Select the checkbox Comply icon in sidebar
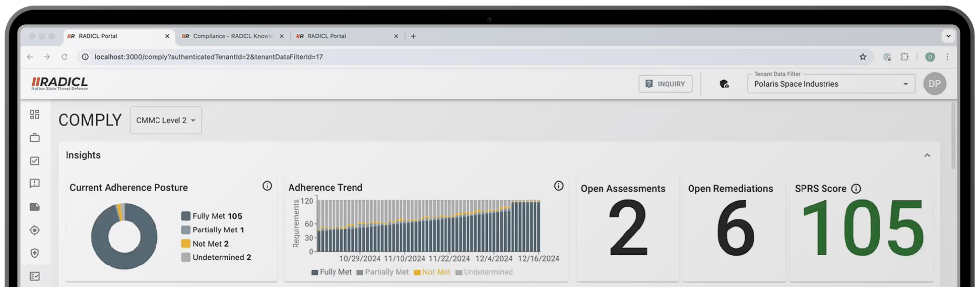Viewport: 980px width, 287px height. pos(34,161)
